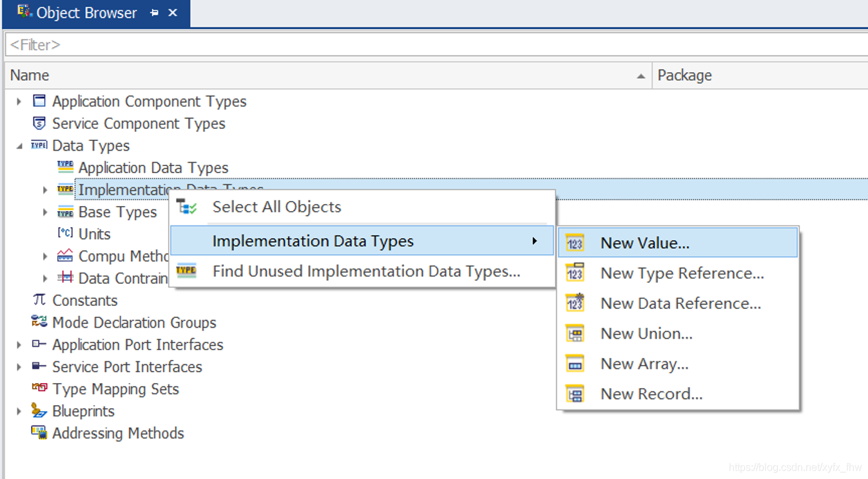Click the Addressing Methods icon
868x479 pixels.
tap(39, 433)
